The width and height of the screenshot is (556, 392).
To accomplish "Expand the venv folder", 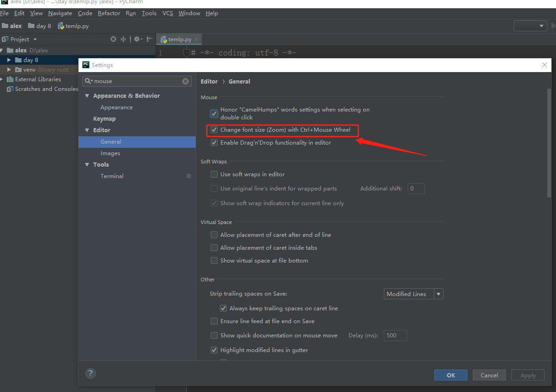I will [9, 70].
